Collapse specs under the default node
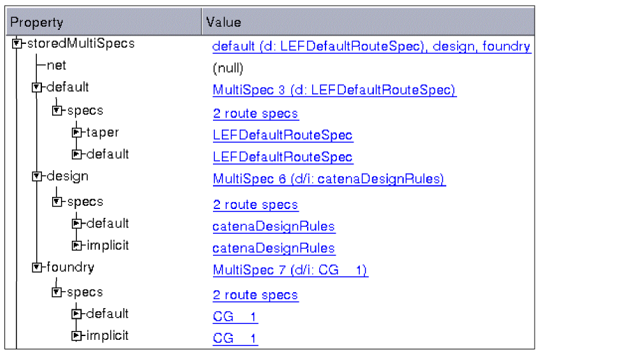The image size is (644, 357). pyautogui.click(x=57, y=111)
